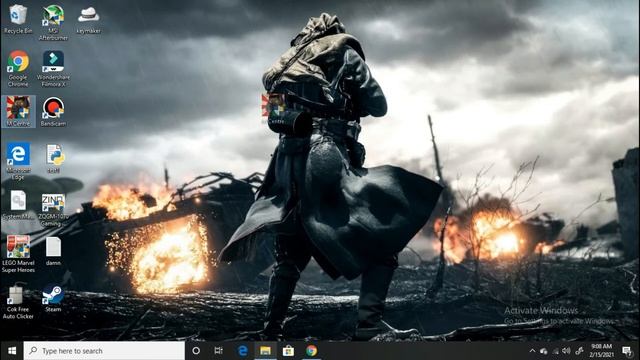Screen dimensions: 640x360
Task: Select the MSI Afterburner shortcut
Action: [x=53, y=22]
